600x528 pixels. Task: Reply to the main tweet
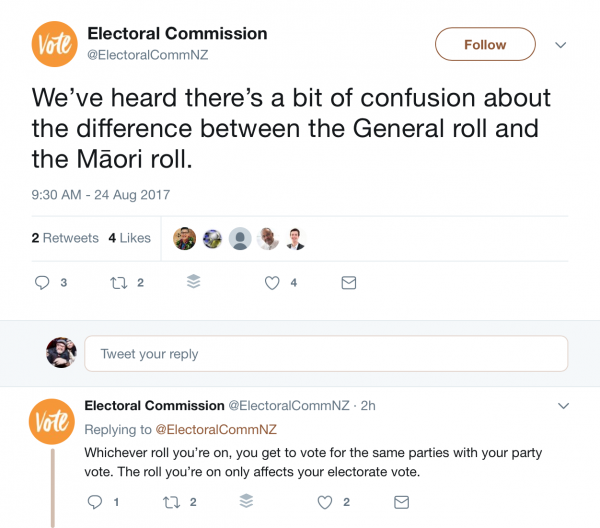(42, 283)
